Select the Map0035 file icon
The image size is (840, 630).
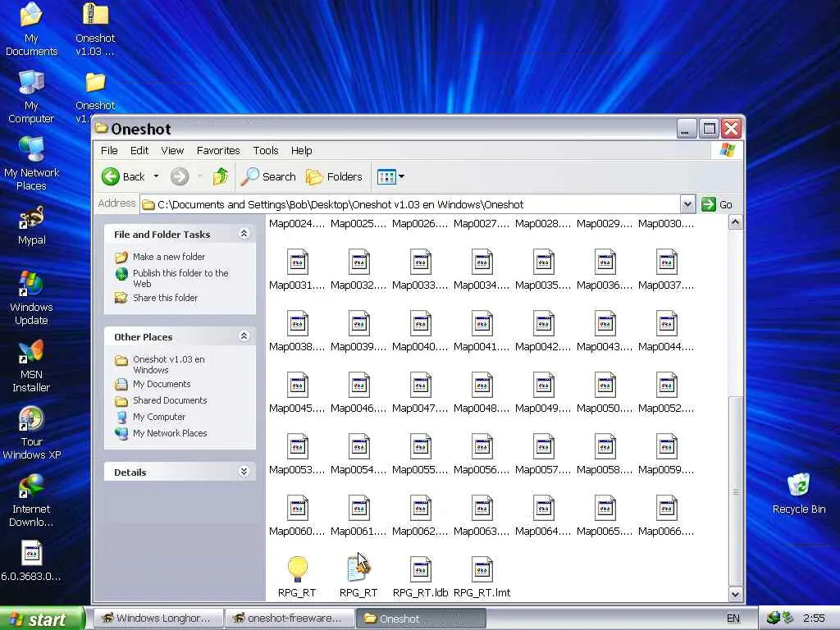point(543,262)
